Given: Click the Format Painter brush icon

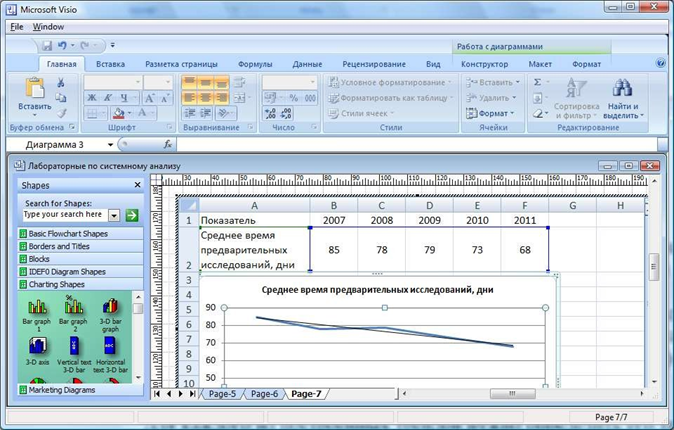Looking at the screenshot, I should [x=61, y=113].
